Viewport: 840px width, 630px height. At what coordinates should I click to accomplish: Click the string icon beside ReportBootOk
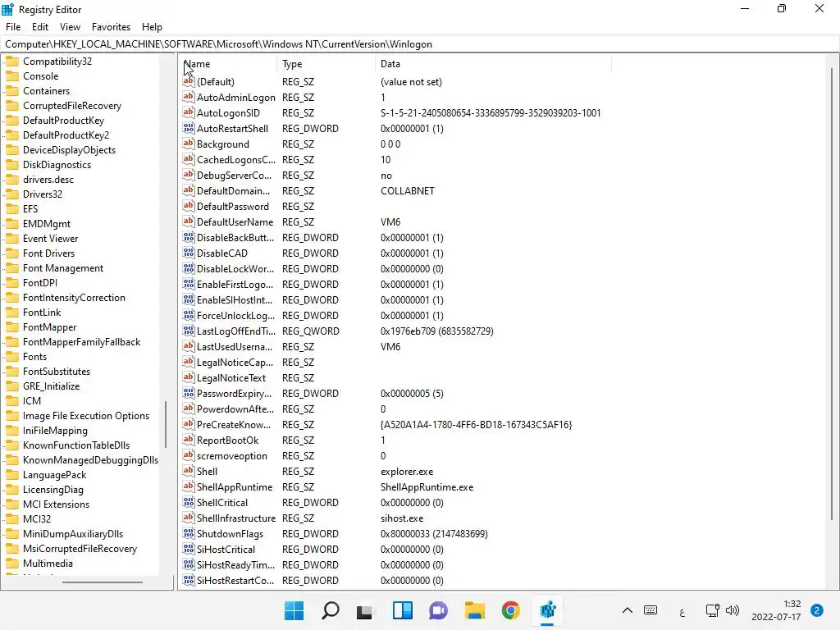[188, 440]
